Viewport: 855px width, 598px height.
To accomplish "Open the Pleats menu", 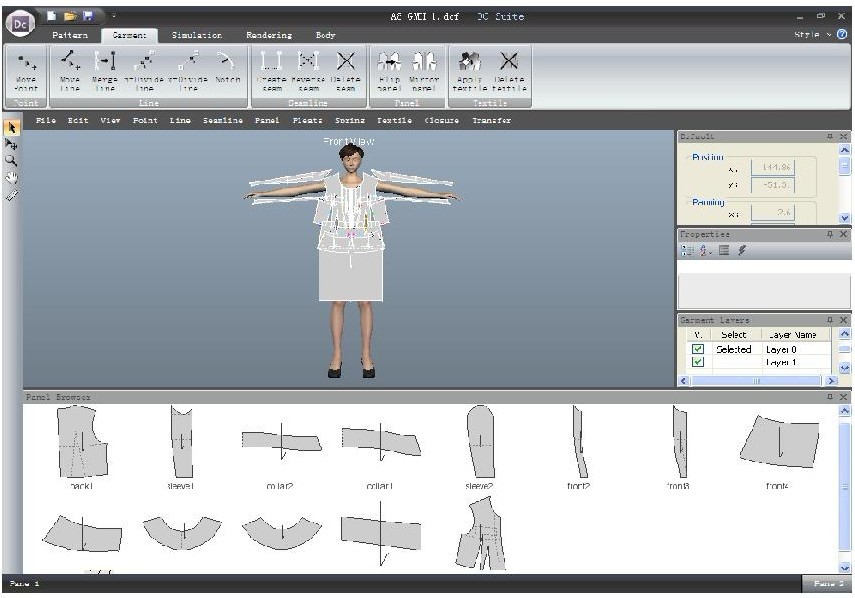I will (306, 121).
